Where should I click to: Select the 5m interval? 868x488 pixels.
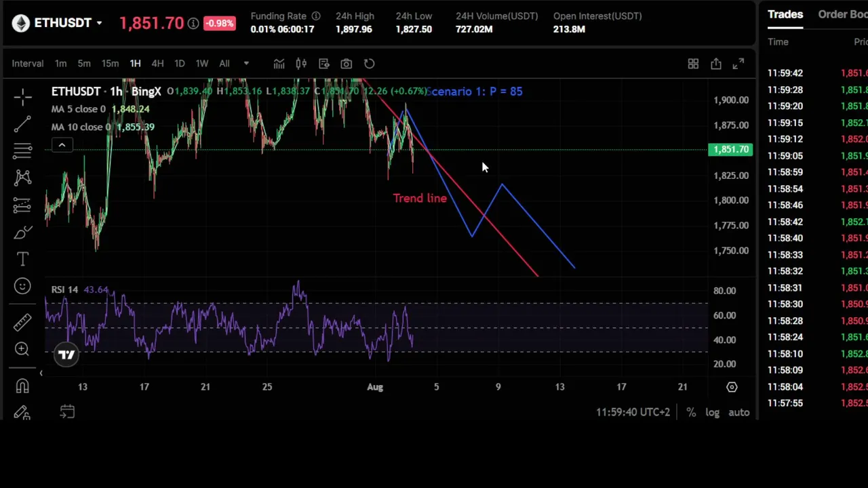pos(83,64)
